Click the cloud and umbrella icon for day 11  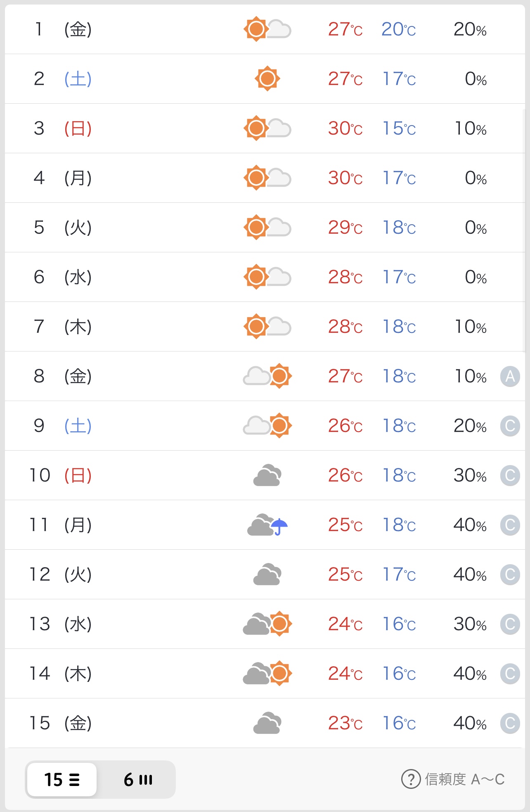click(267, 525)
